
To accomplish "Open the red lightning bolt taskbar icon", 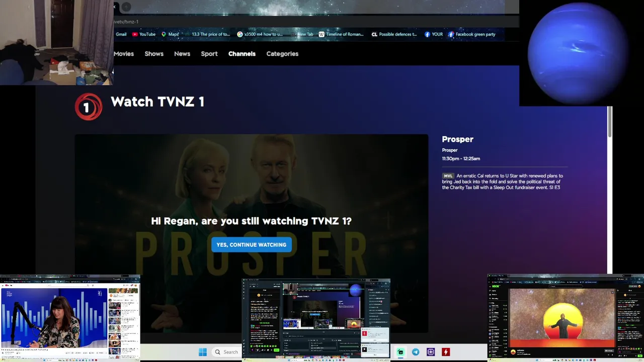I will coord(446,352).
